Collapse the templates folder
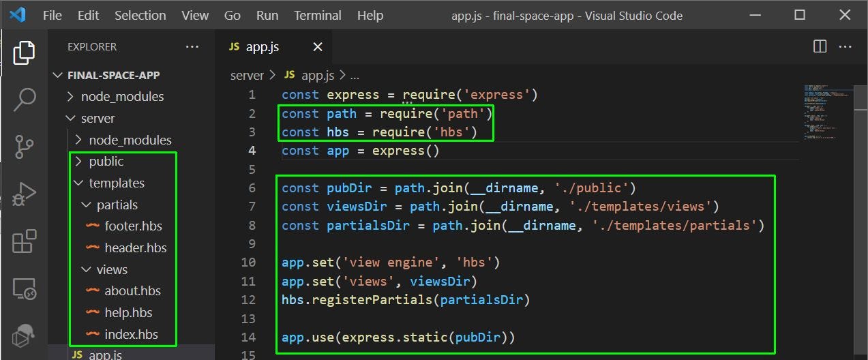This screenshot has width=868, height=360. pyautogui.click(x=117, y=183)
